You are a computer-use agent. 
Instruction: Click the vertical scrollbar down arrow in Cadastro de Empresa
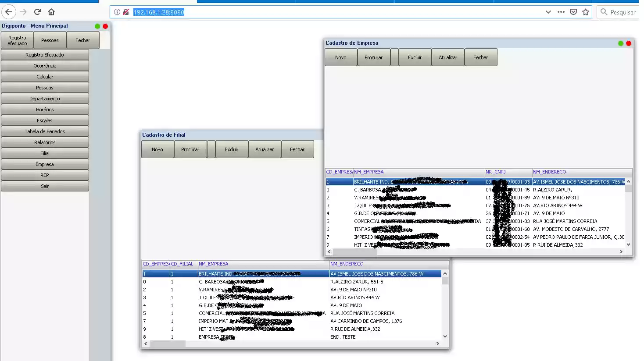point(628,245)
